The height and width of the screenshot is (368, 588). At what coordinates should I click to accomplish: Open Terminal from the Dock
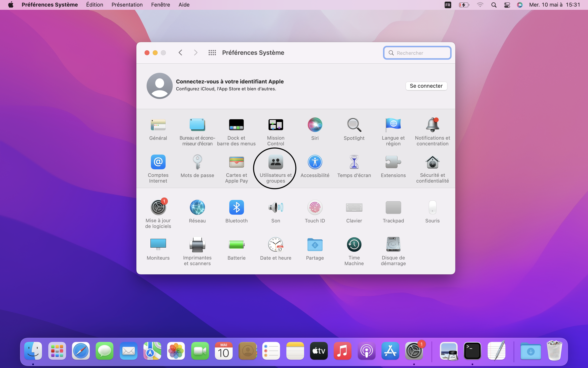point(472,351)
